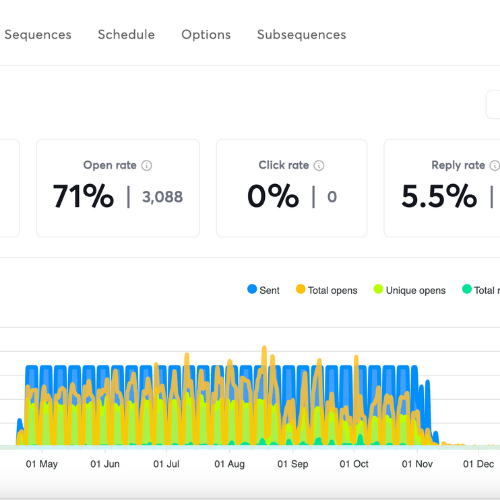
Task: Click the blue Sent legend dot
Action: [x=252, y=289]
